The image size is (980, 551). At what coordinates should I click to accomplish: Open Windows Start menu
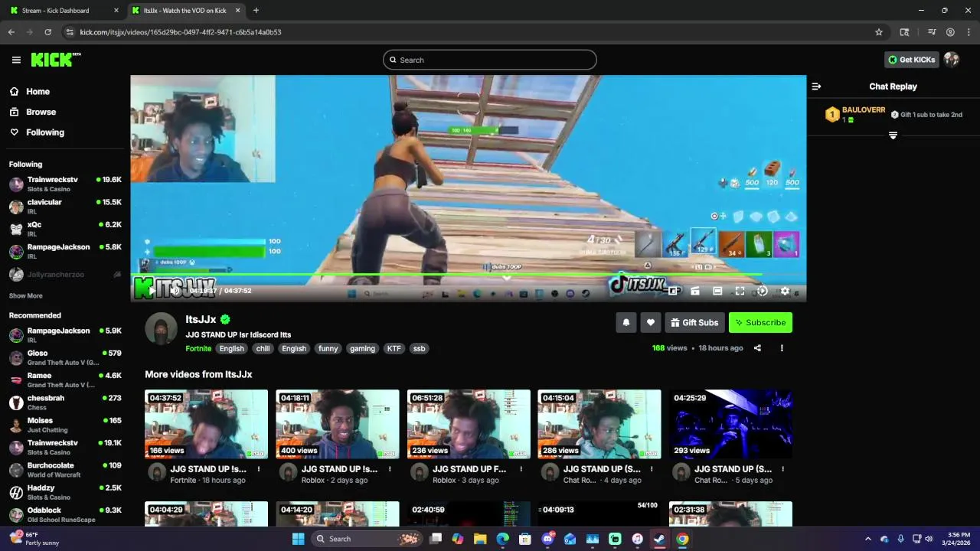(298, 539)
